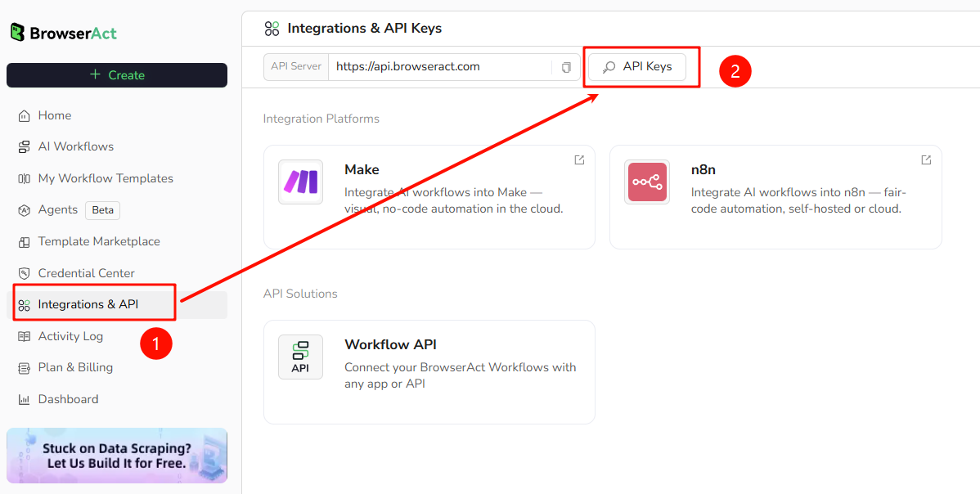
Task: Click the Integrations & API Keys header icon
Action: (x=272, y=28)
